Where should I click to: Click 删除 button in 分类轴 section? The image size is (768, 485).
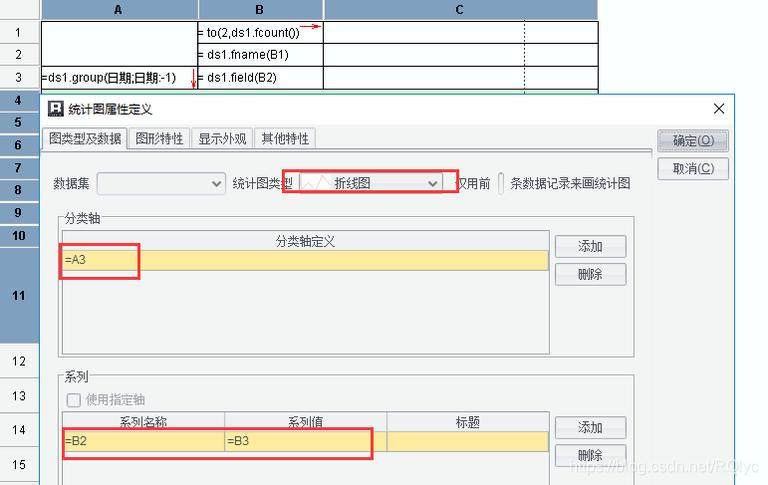coord(590,274)
